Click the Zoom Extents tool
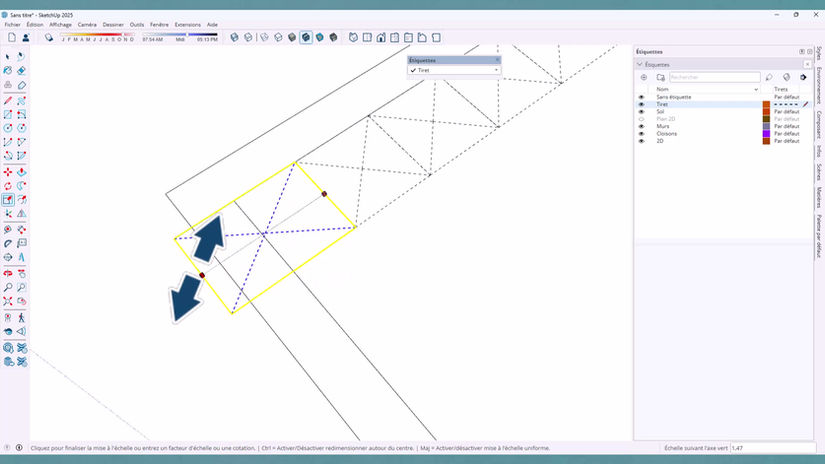Screen dimensions: 825x464 [x=8, y=301]
